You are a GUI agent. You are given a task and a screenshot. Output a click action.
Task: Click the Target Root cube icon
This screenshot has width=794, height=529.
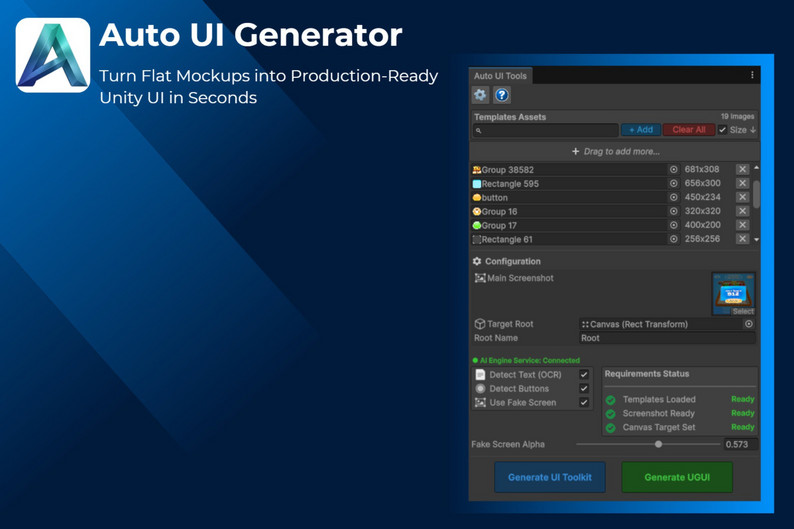[480, 324]
